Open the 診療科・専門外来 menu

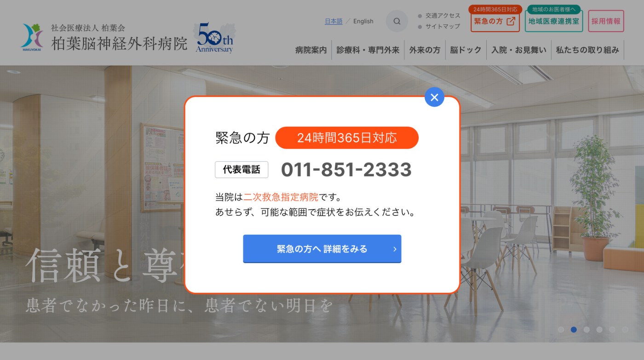[x=368, y=50]
